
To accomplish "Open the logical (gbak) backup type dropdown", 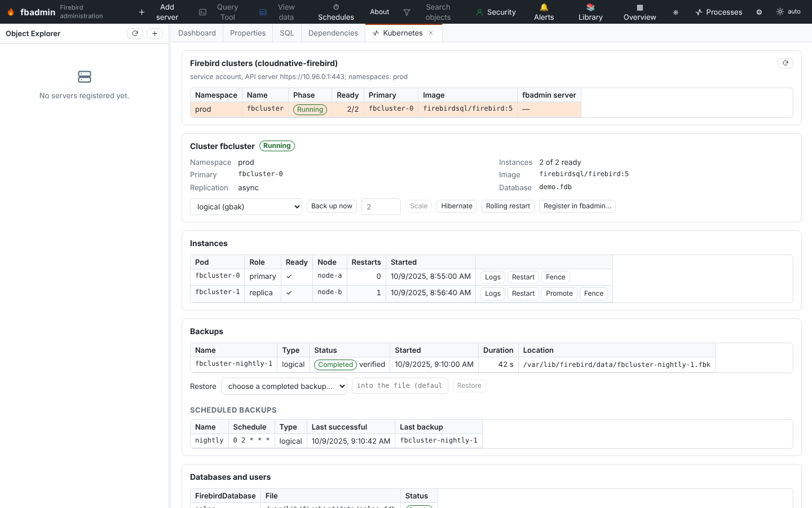I will (x=246, y=207).
